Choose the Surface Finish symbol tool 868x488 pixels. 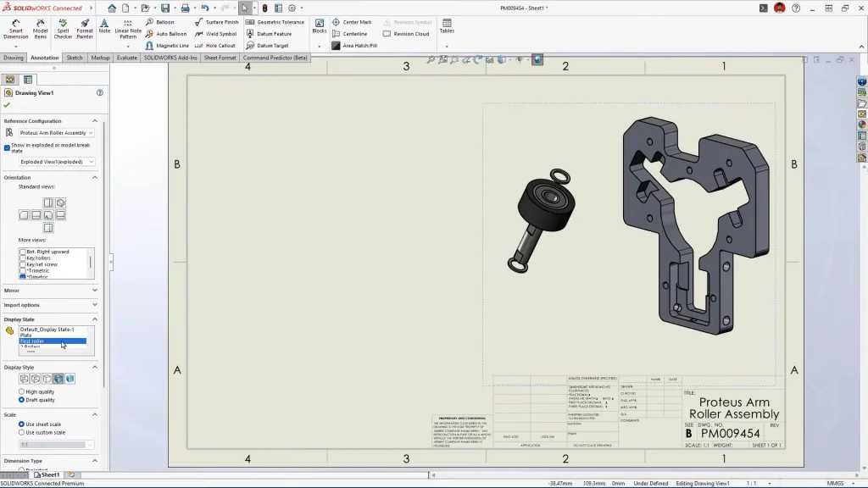pyautogui.click(x=217, y=22)
